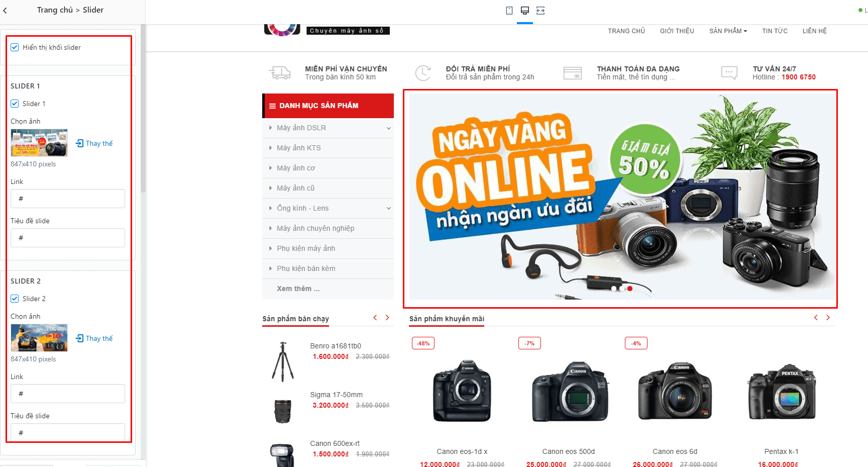Open the Canon eos-1d x product link
Image resolution: width=868 pixels, height=467 pixels.
[462, 451]
